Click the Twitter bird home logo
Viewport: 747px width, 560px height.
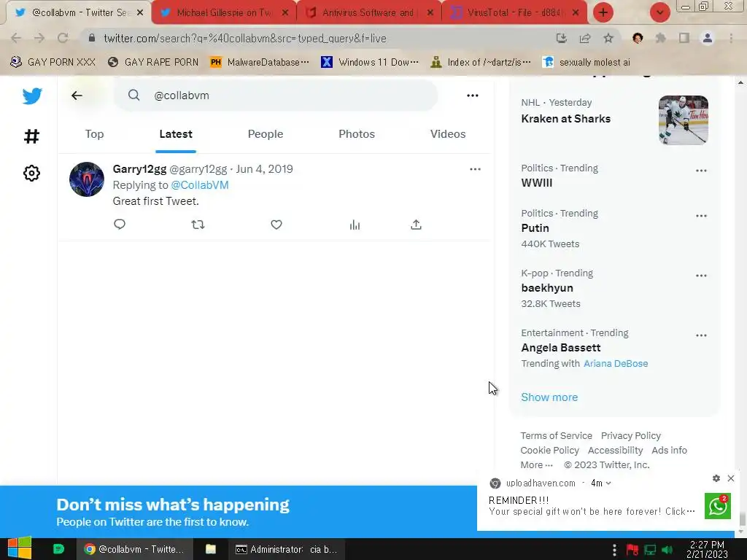32,96
